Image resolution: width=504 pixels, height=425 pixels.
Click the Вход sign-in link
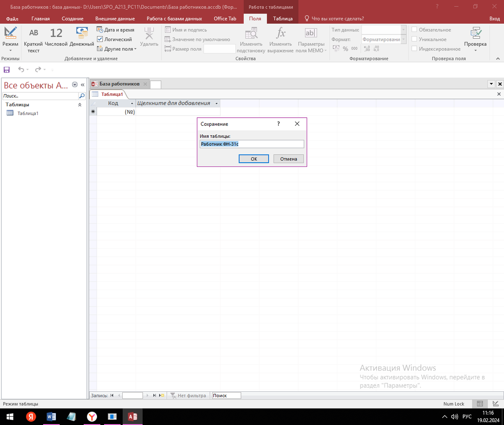[x=494, y=18]
